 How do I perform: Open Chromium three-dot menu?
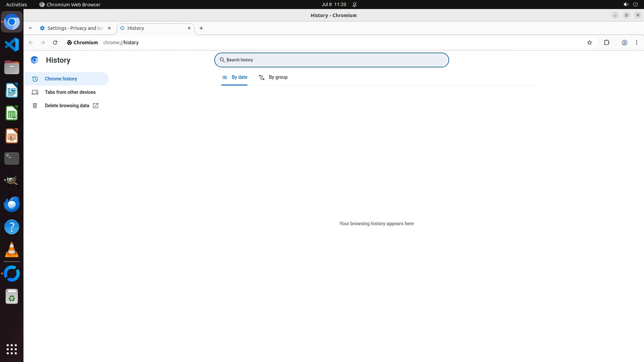(636, 43)
